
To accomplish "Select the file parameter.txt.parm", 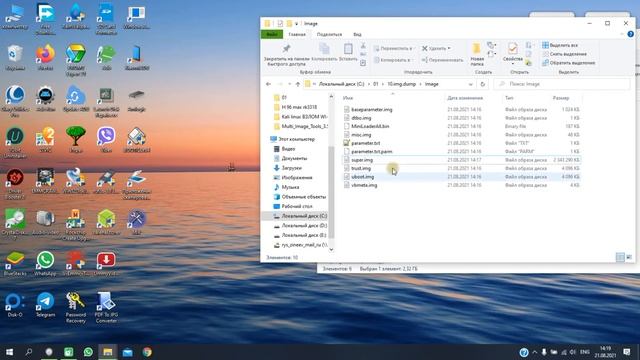I will point(371,151).
